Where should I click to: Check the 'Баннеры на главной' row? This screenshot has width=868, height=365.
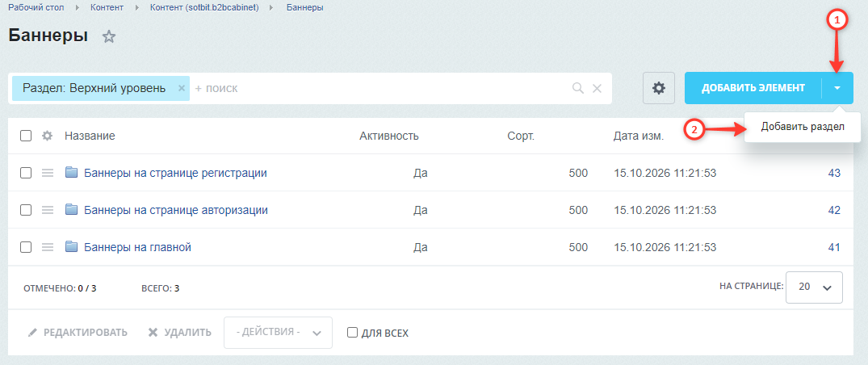pos(26,247)
